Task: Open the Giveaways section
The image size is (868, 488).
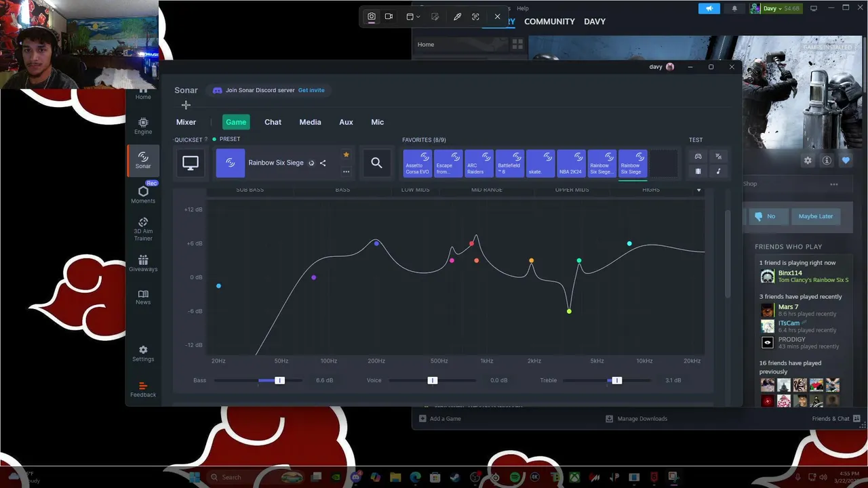Action: tap(143, 264)
